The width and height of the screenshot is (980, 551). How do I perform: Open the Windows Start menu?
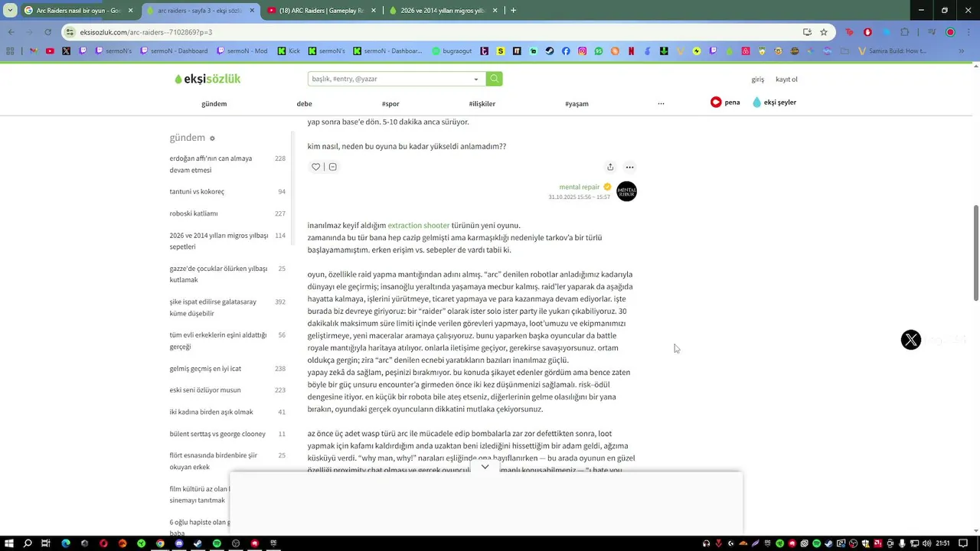8,543
